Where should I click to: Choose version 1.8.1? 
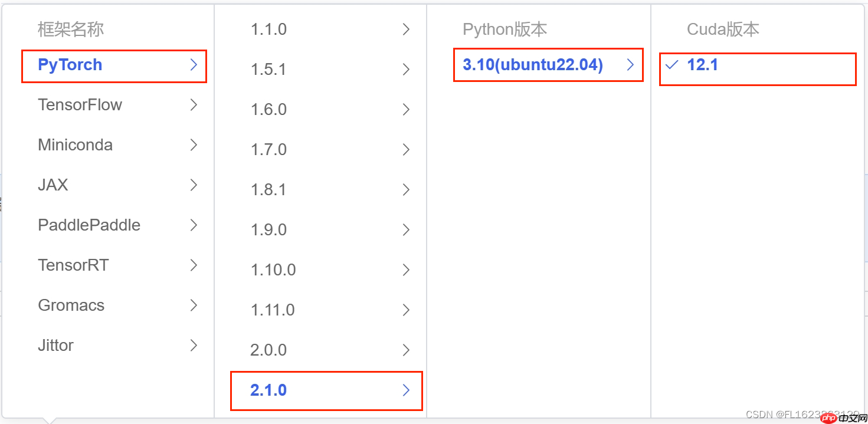tap(268, 190)
